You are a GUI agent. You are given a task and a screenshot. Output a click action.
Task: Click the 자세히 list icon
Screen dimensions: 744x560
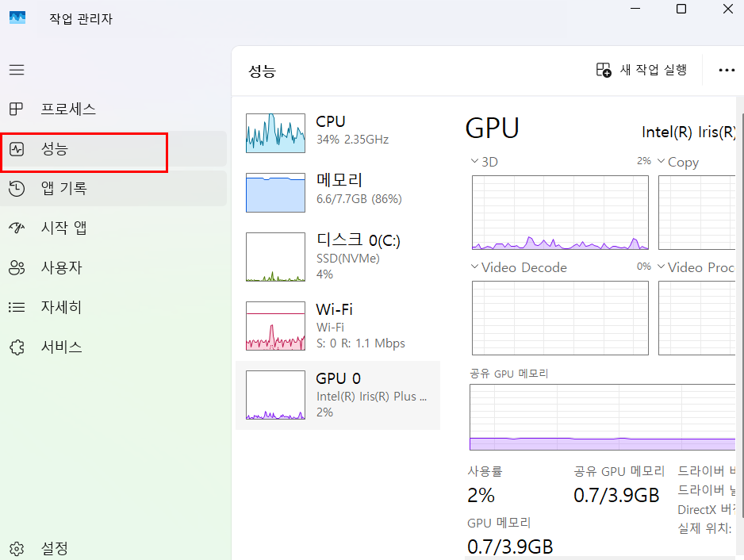tap(17, 308)
